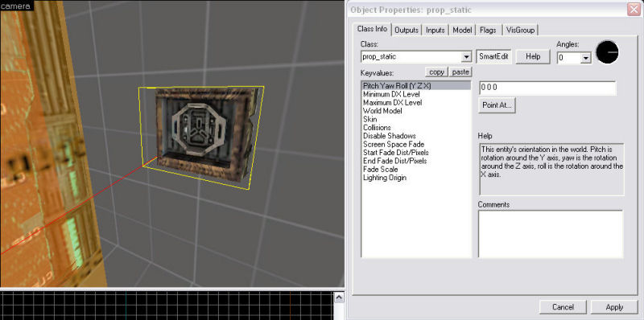Select Screen Space Fade keyvalue
The height and width of the screenshot is (320, 644).
coord(415,145)
